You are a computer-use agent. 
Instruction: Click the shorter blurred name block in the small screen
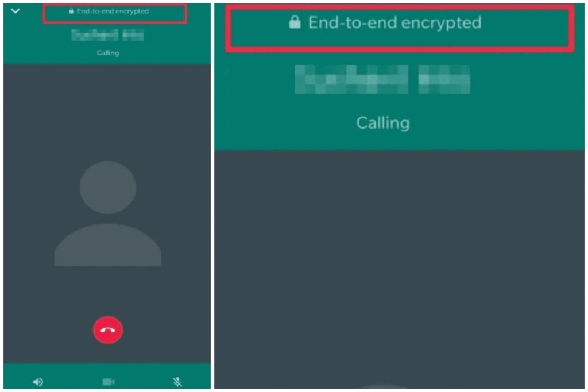(x=133, y=35)
